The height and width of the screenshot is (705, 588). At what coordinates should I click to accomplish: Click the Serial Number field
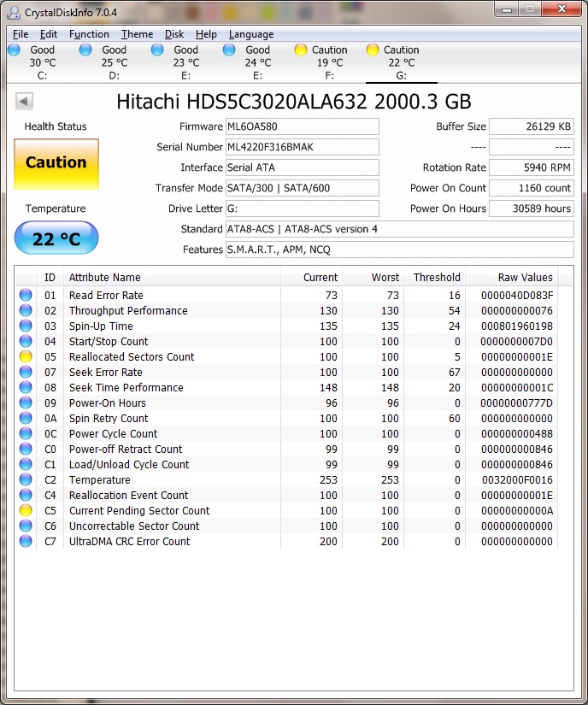coord(302,147)
